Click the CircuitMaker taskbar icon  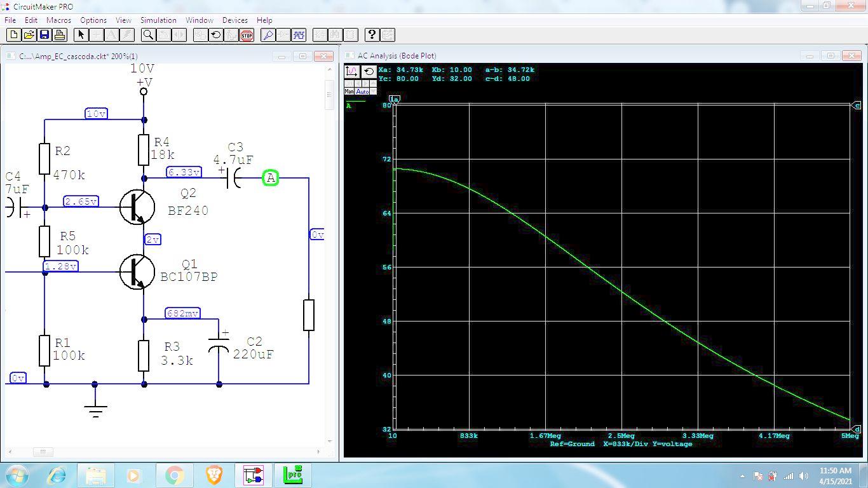253,475
